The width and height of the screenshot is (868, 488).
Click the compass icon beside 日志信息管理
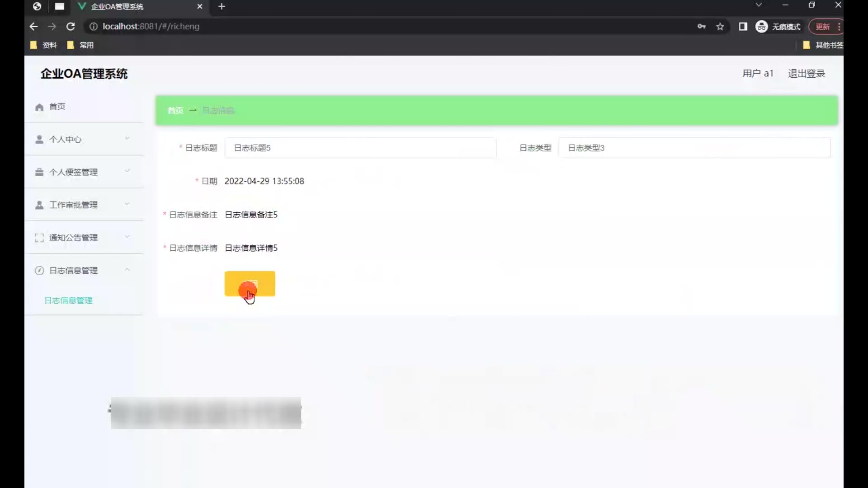click(x=39, y=271)
